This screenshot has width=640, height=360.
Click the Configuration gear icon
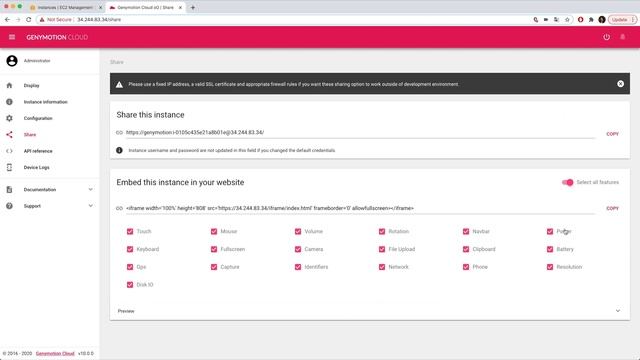(9, 118)
